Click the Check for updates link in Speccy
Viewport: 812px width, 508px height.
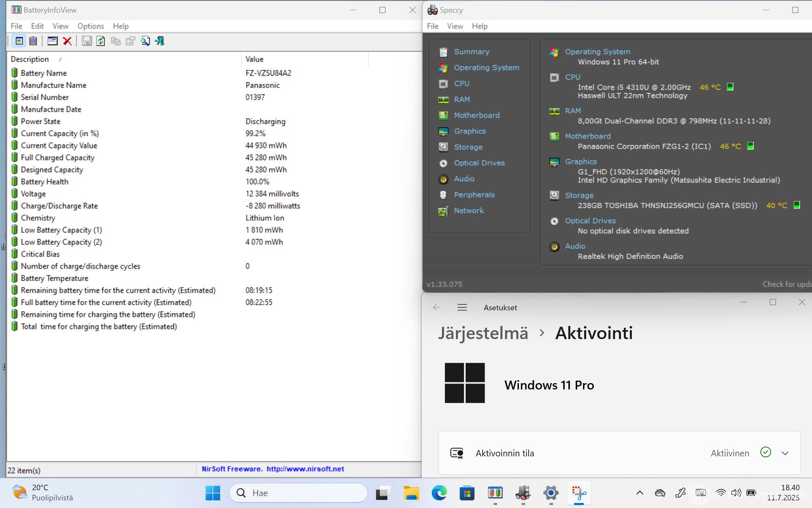click(787, 284)
